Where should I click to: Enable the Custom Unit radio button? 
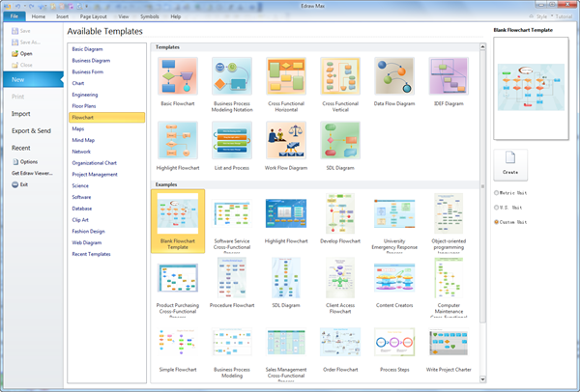click(497, 222)
